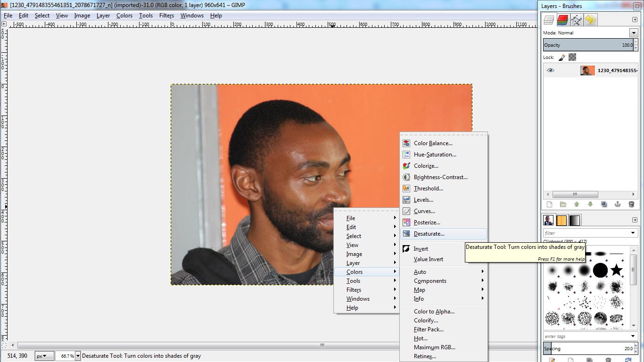This screenshot has height=362, width=644.
Task: Open the Colors menu in menu bar
Action: pyautogui.click(x=124, y=16)
